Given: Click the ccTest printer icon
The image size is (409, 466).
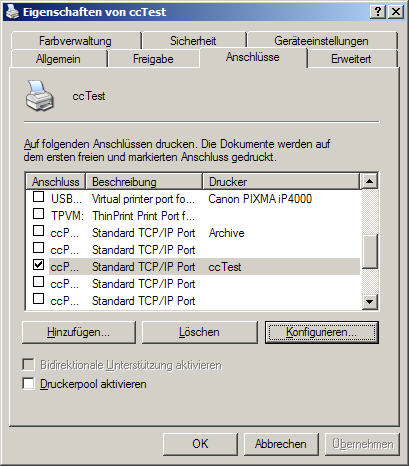Looking at the screenshot, I should click(x=40, y=96).
